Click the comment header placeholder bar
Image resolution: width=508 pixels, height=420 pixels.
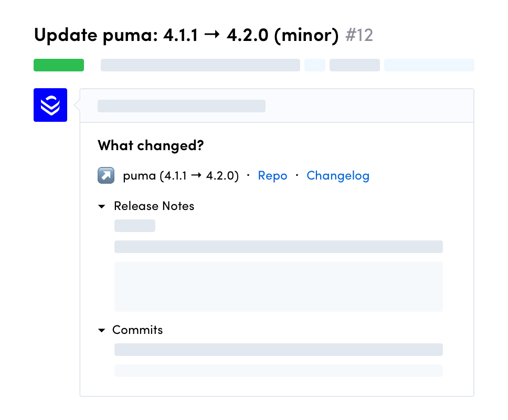tap(182, 106)
